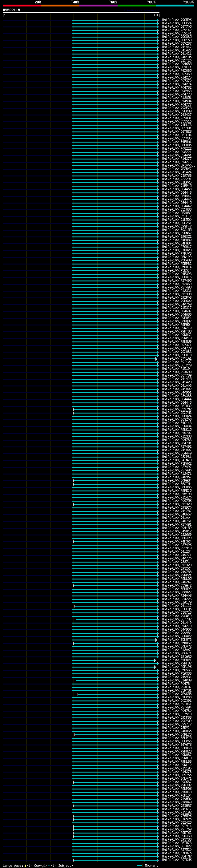Click the shifted arrowhead on the UniRef100_Q7Y1A1 bar

click(x=156, y=358)
